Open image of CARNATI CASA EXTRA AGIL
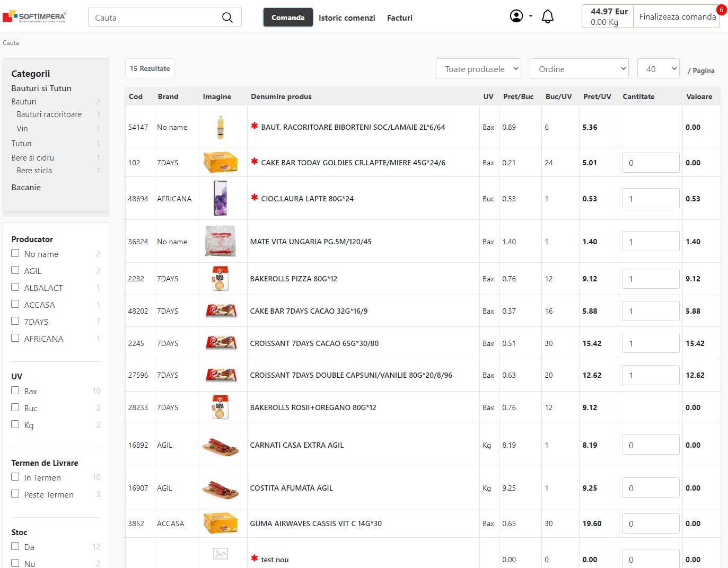This screenshot has width=728, height=568. [x=221, y=446]
